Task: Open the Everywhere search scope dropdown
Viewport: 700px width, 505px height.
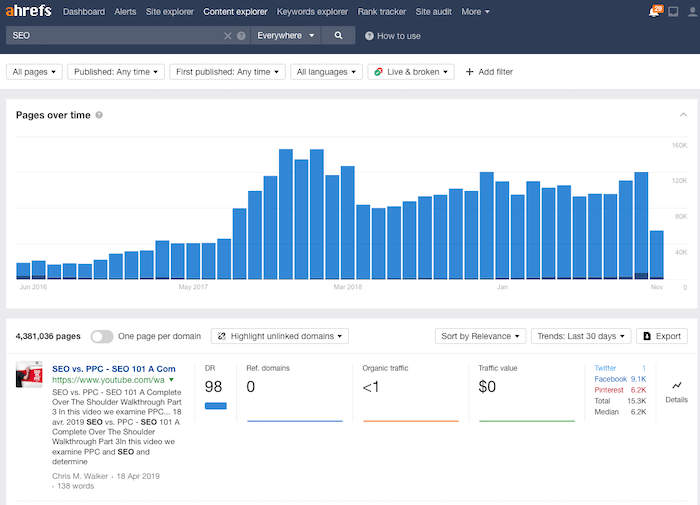Action: (286, 35)
